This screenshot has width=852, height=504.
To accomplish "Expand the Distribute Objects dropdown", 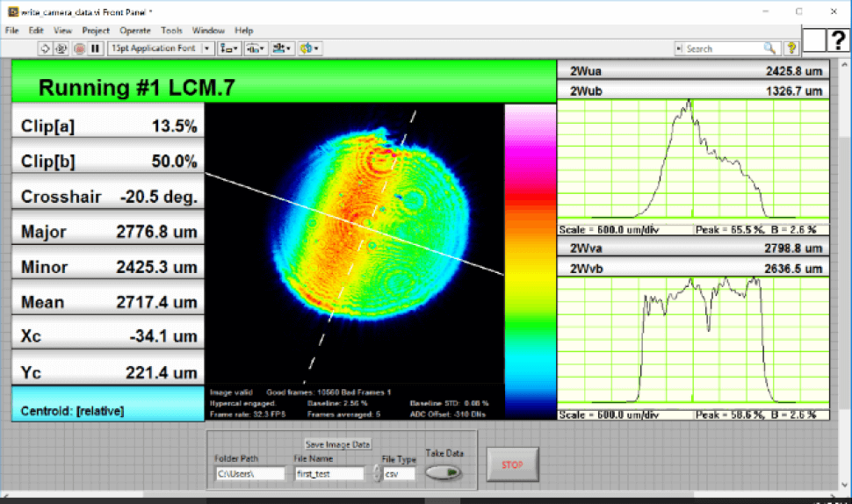I will (256, 48).
